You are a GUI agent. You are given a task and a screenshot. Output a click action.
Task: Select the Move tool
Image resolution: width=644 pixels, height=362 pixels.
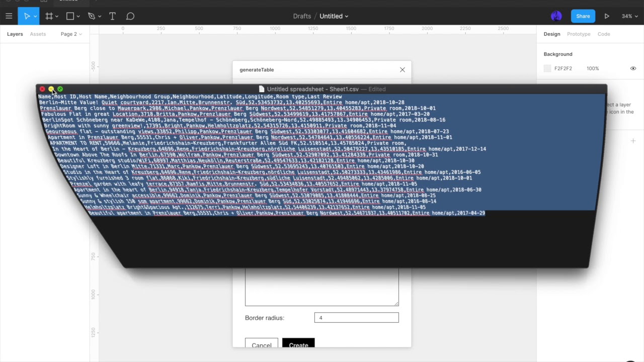[x=27, y=16]
